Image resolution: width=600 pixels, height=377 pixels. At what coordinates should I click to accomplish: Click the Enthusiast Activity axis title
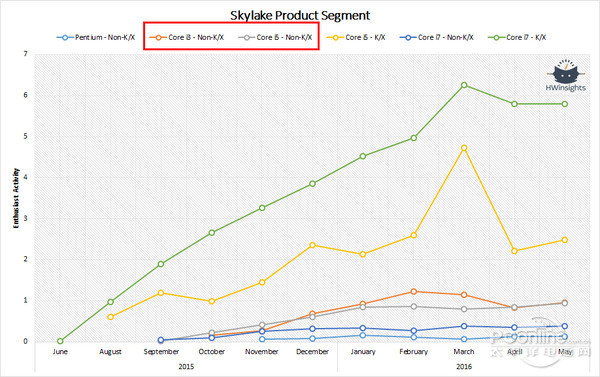coord(16,198)
